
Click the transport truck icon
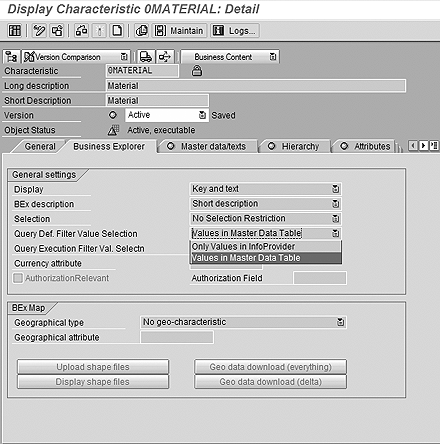pos(146,57)
